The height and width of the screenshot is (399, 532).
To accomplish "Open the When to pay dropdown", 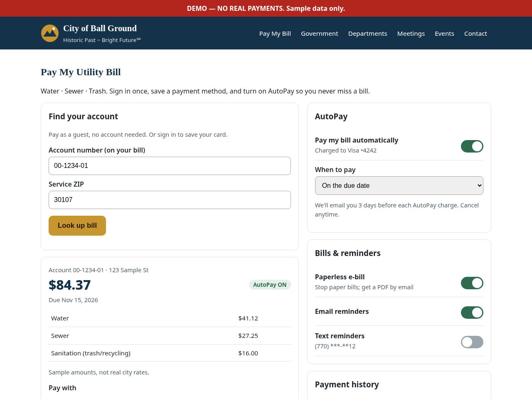I will (399, 185).
